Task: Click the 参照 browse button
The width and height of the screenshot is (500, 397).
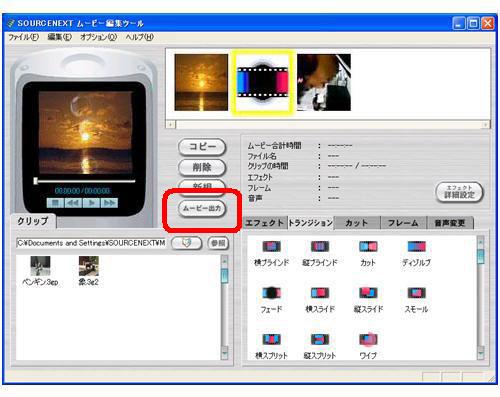Action: [218, 243]
